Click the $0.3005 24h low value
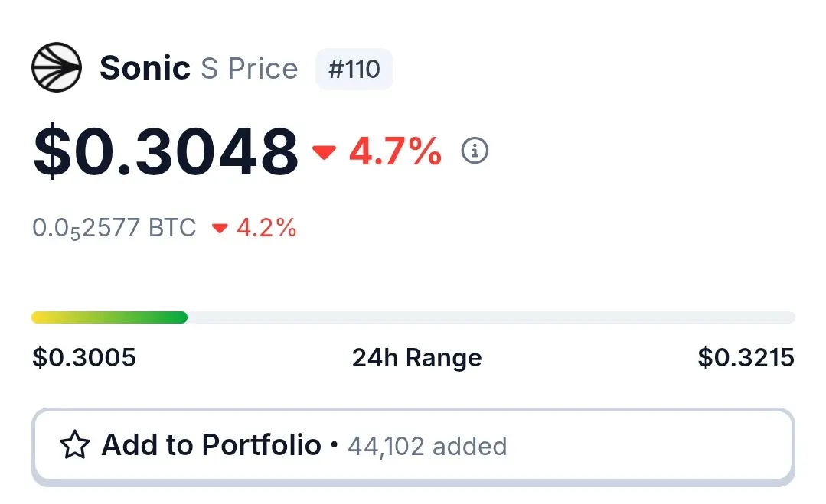 click(x=84, y=358)
